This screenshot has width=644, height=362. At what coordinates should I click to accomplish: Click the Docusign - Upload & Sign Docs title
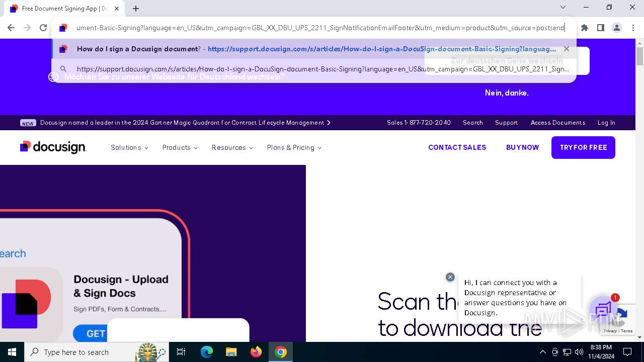[x=121, y=286]
